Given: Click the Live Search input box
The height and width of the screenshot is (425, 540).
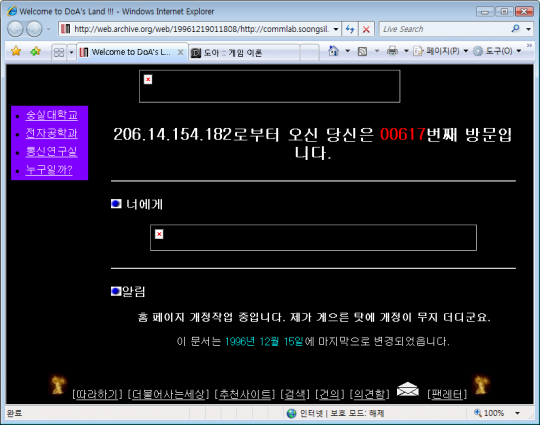Looking at the screenshot, I should point(446,29).
